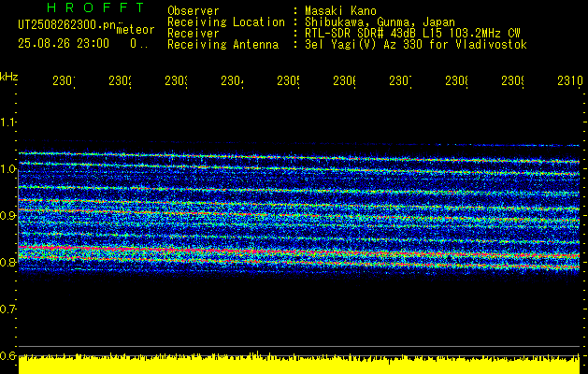
Task: Click the 1.0 kHz frequency label
Action: tap(8, 169)
